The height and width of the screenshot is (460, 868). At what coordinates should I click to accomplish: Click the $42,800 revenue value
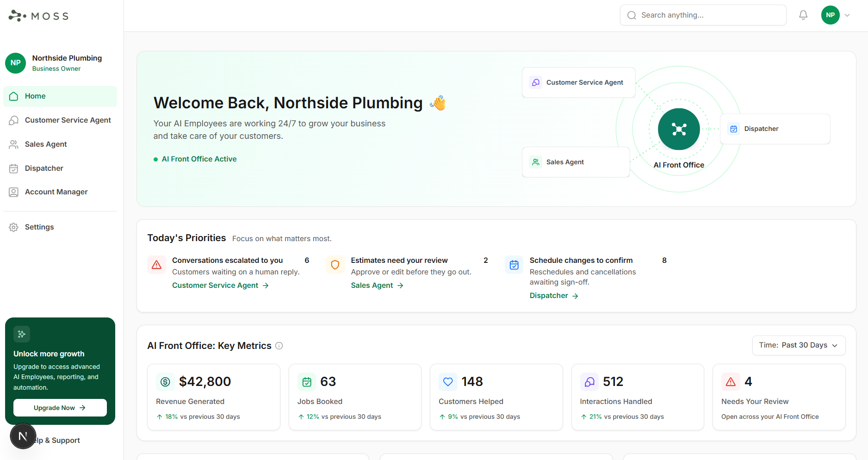point(205,382)
